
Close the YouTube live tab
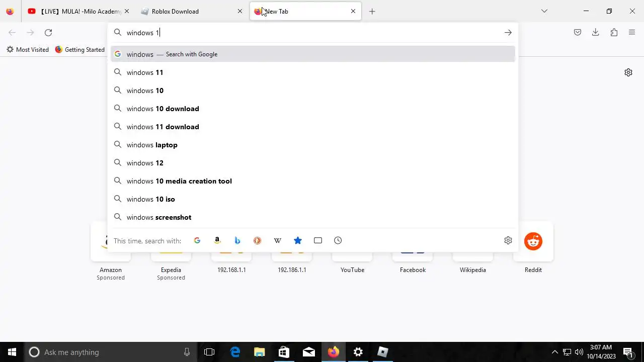coord(127,11)
